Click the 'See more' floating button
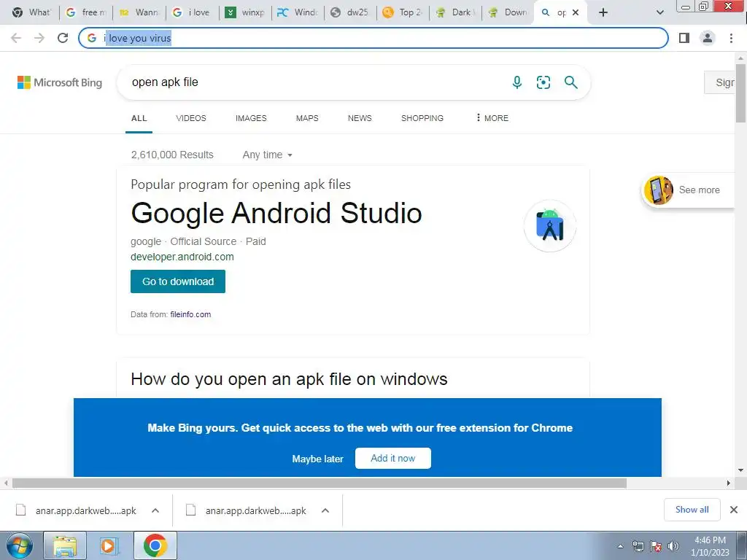This screenshot has width=747, height=560. pyautogui.click(x=689, y=190)
